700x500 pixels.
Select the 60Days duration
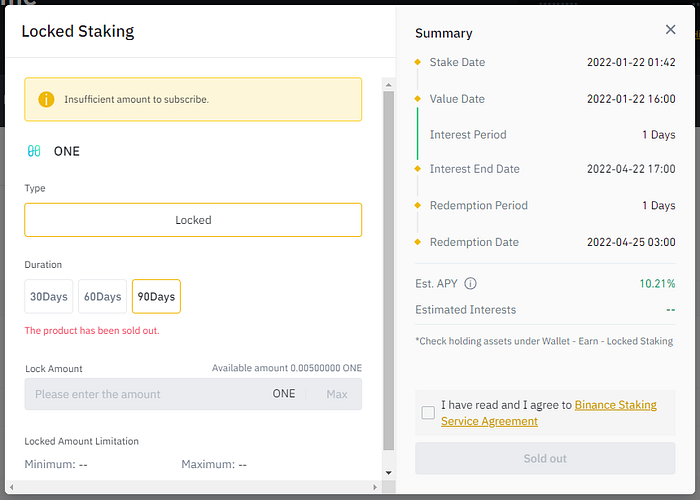tap(102, 296)
